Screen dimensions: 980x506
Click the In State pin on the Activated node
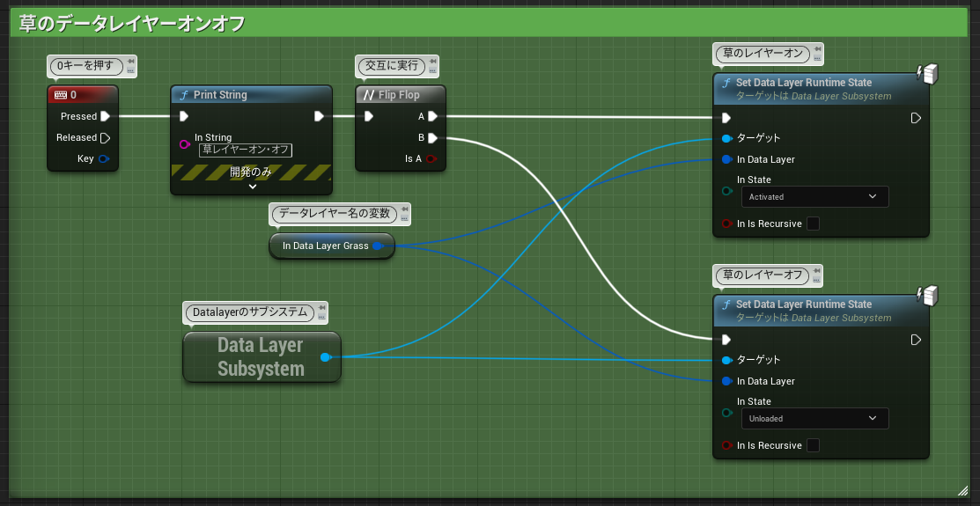[727, 191]
